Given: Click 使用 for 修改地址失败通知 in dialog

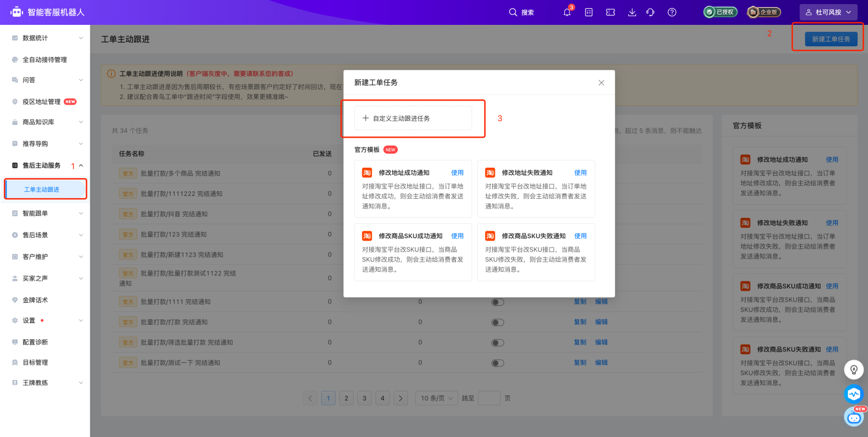Looking at the screenshot, I should [x=580, y=172].
